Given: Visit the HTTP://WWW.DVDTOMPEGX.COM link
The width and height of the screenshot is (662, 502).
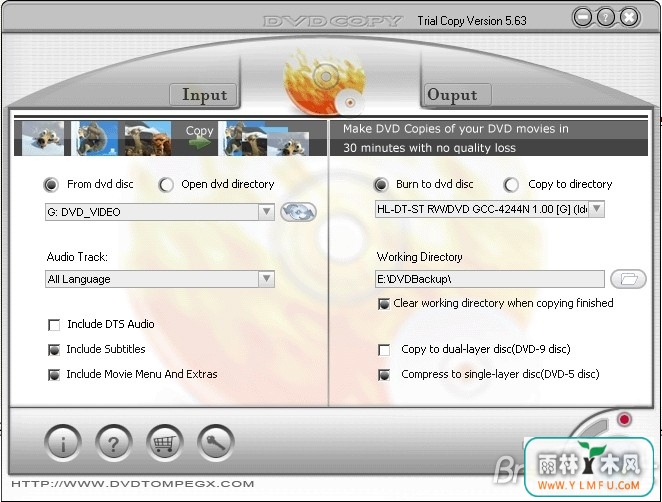Looking at the screenshot, I should click(x=133, y=484).
